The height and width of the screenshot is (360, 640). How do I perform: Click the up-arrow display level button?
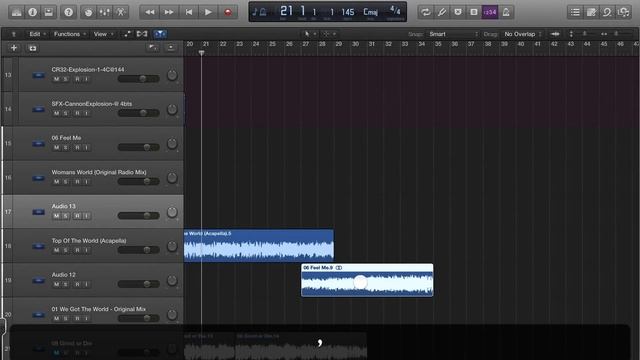click(13, 34)
